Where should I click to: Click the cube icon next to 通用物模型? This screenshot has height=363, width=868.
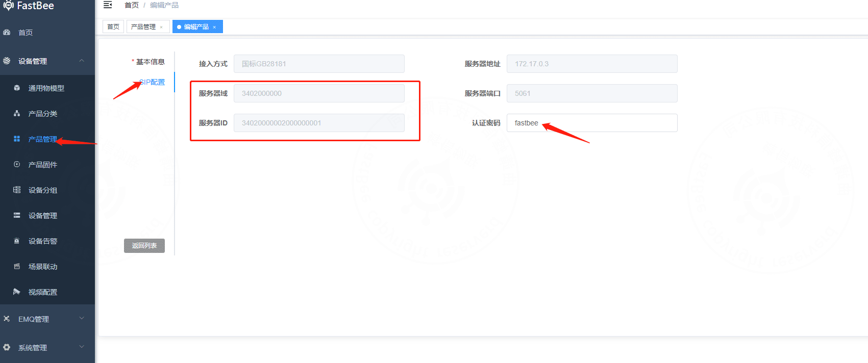point(17,88)
